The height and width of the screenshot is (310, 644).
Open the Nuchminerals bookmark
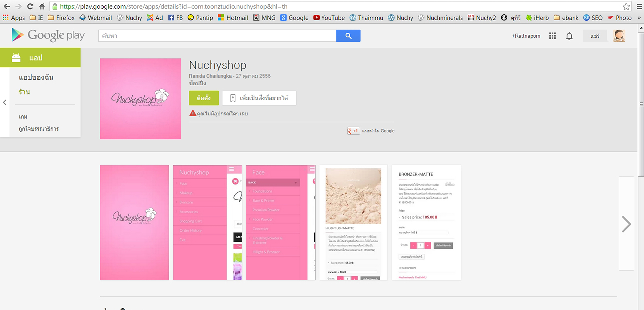[x=441, y=18]
